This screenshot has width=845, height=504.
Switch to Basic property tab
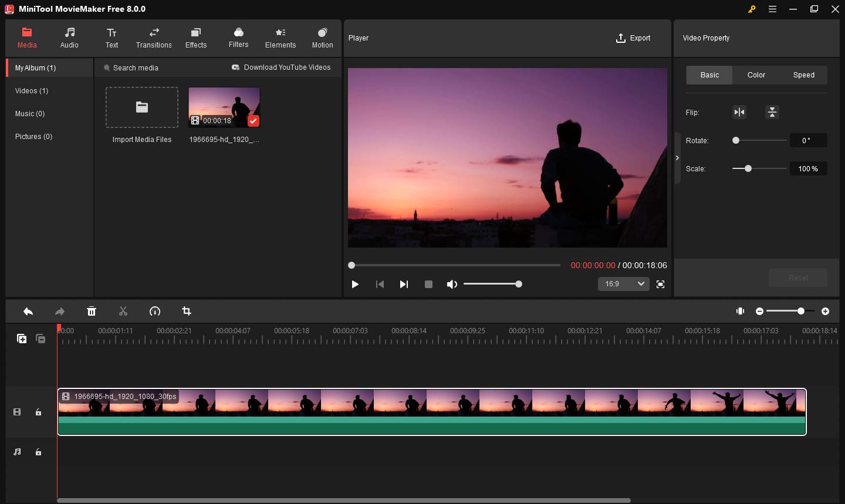709,75
